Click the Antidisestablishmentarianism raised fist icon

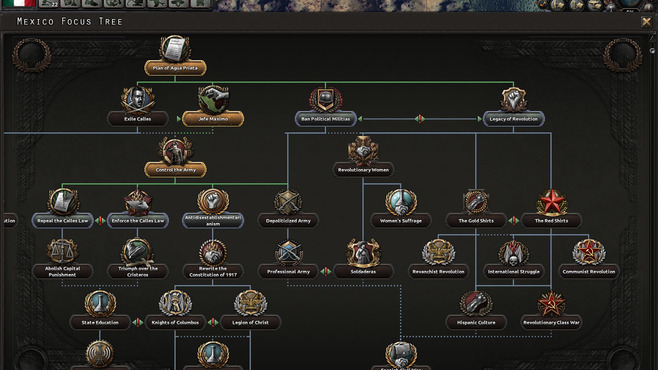click(213, 202)
